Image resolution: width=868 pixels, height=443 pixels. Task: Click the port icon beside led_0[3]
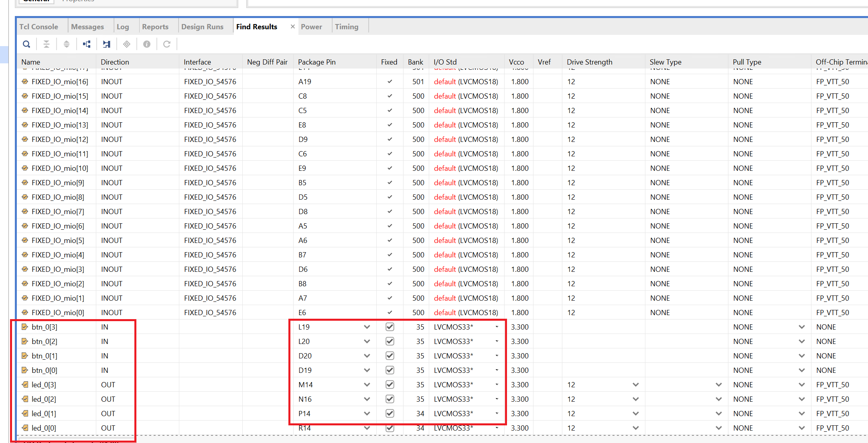click(x=25, y=384)
